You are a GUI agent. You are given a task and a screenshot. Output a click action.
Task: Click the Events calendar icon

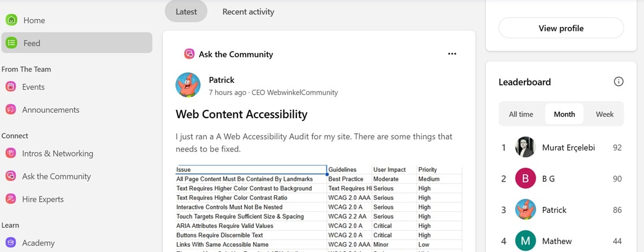click(x=11, y=87)
